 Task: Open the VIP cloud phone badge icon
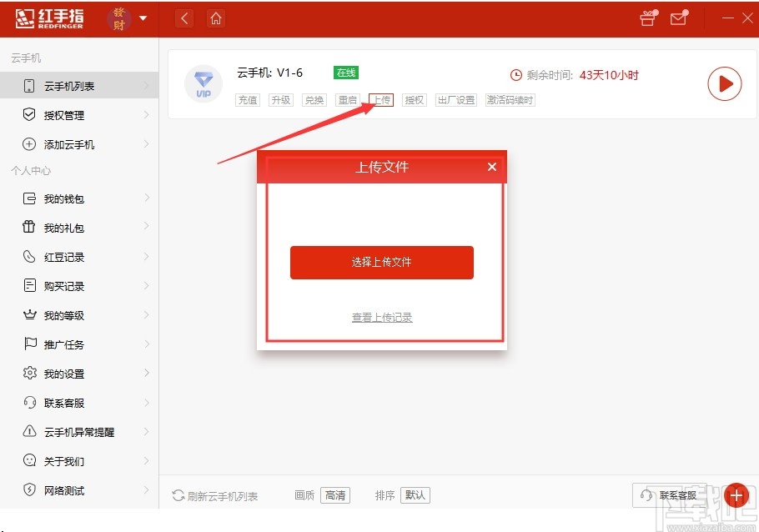203,83
